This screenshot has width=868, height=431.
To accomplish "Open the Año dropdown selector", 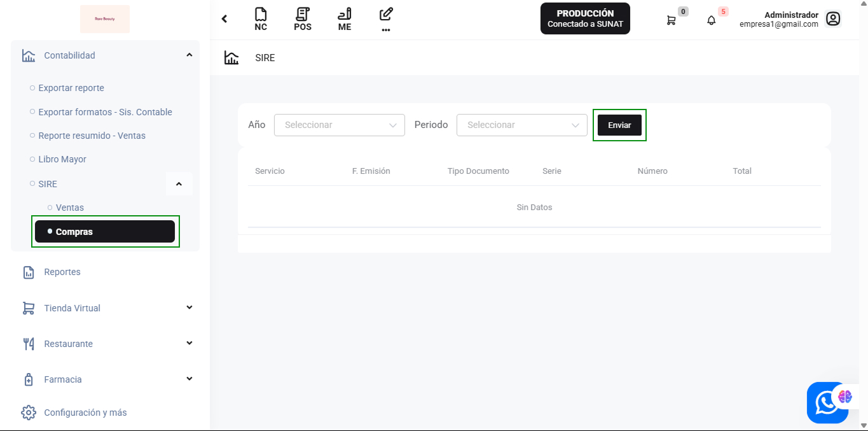I will coord(339,125).
